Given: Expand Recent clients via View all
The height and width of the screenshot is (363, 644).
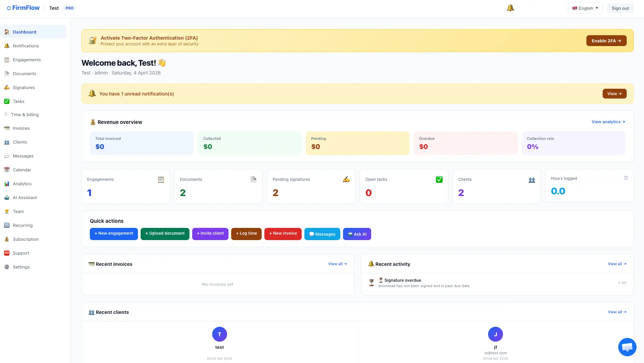Looking at the screenshot, I should point(617,312).
